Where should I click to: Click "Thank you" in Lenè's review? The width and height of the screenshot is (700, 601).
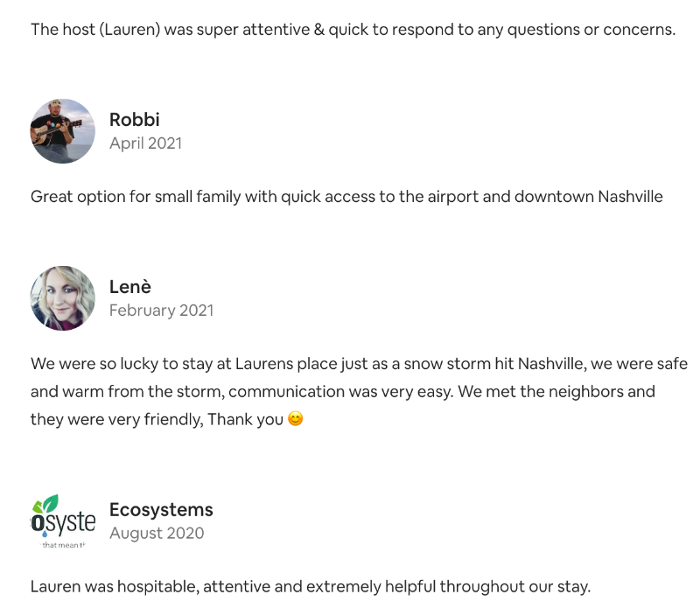(245, 419)
